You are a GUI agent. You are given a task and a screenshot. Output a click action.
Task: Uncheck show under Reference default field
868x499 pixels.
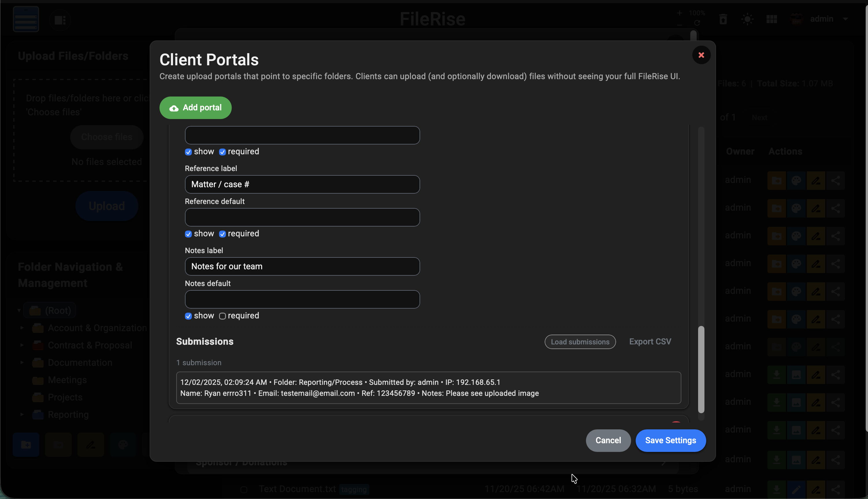(188, 234)
